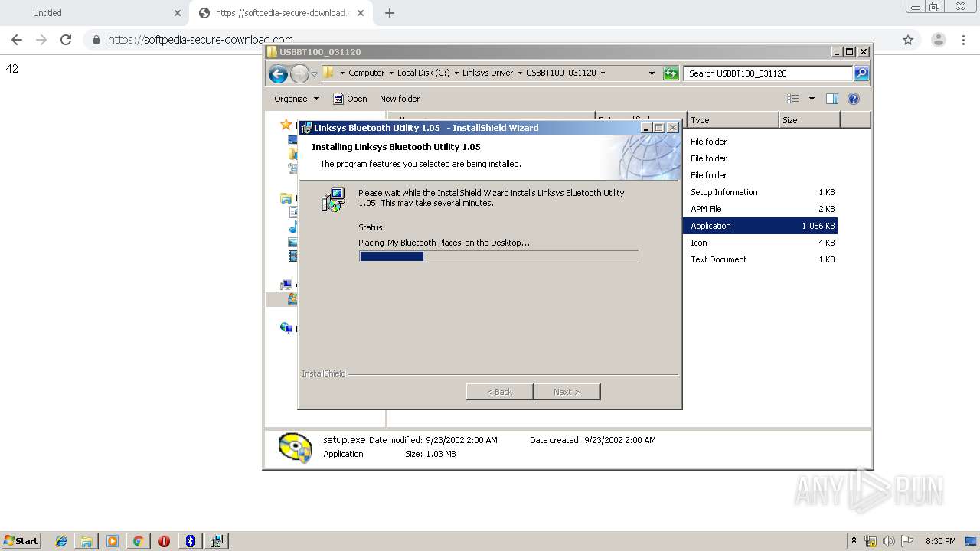Screen dimensions: 980x551
Task: Click the green Refresh button in Explorer
Action: pyautogui.click(x=671, y=73)
